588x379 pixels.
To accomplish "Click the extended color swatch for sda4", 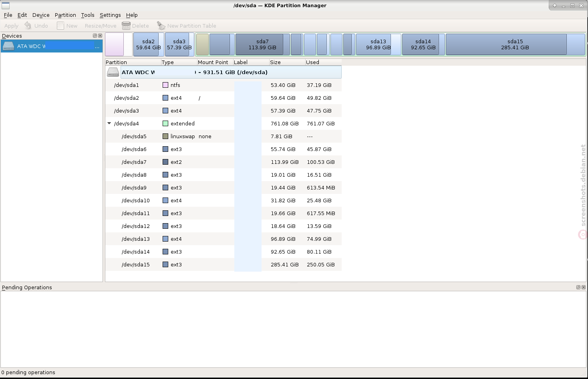I will [165, 123].
